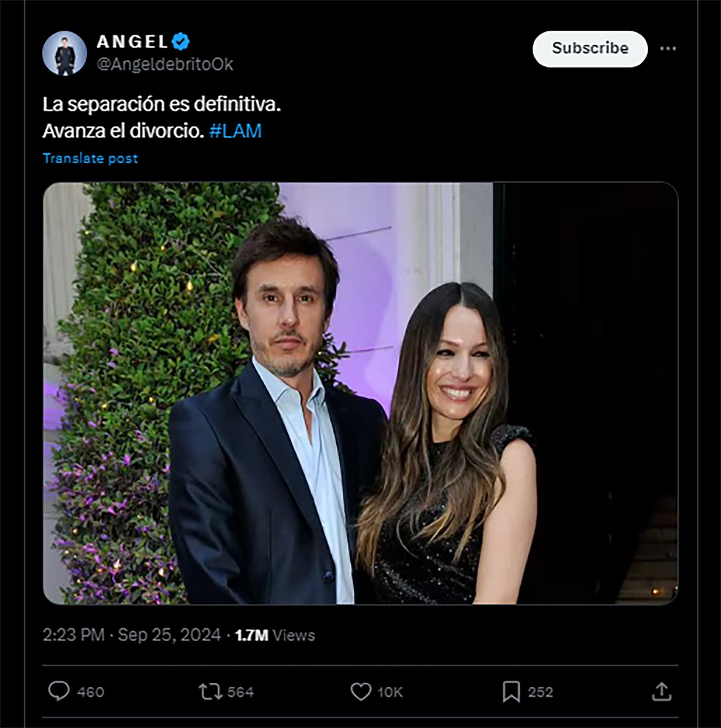Click the 10K likes count

tap(390, 692)
